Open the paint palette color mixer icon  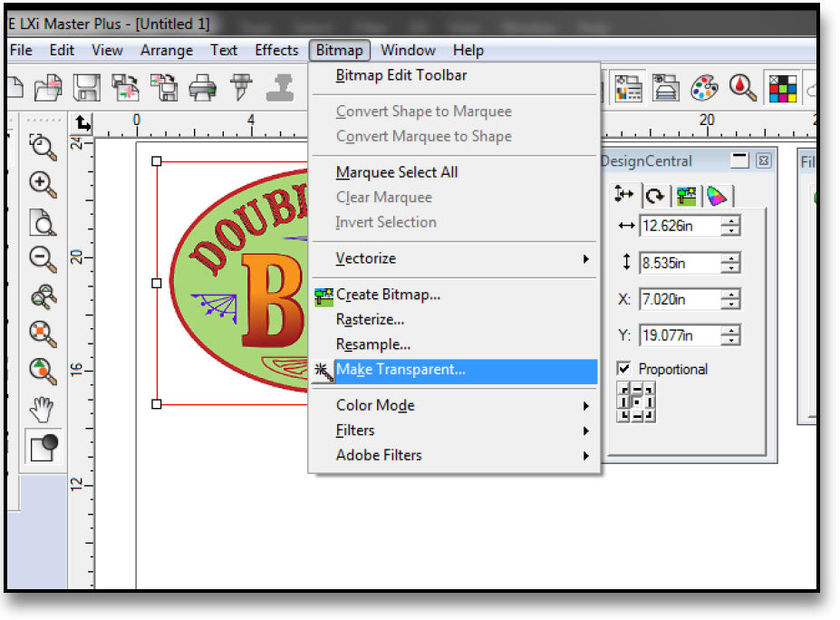(x=704, y=87)
